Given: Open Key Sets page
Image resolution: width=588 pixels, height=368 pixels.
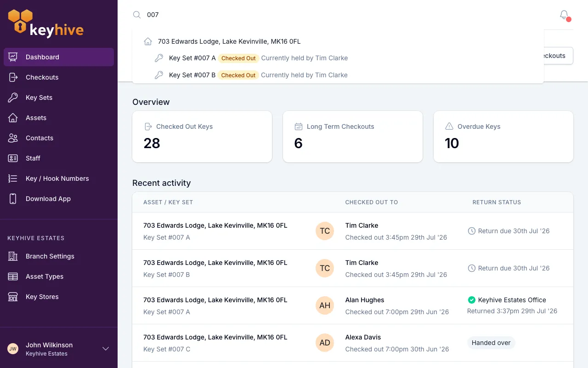Looking at the screenshot, I should click(59, 98).
